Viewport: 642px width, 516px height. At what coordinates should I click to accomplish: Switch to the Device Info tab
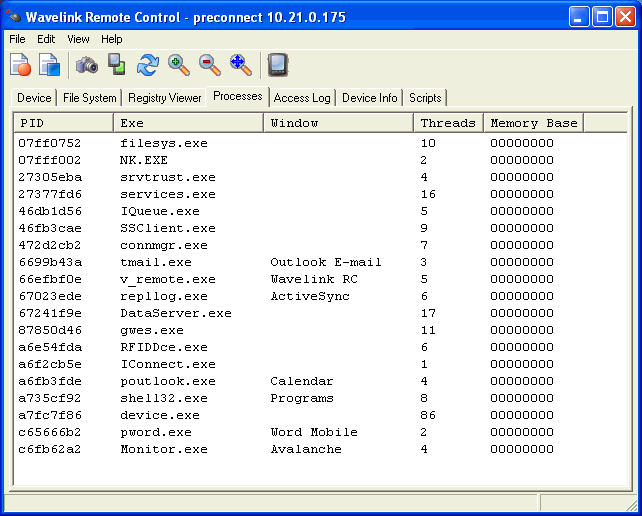click(370, 98)
